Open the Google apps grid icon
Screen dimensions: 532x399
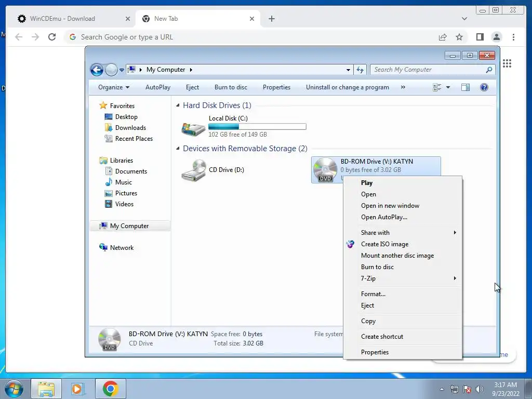[x=507, y=63]
